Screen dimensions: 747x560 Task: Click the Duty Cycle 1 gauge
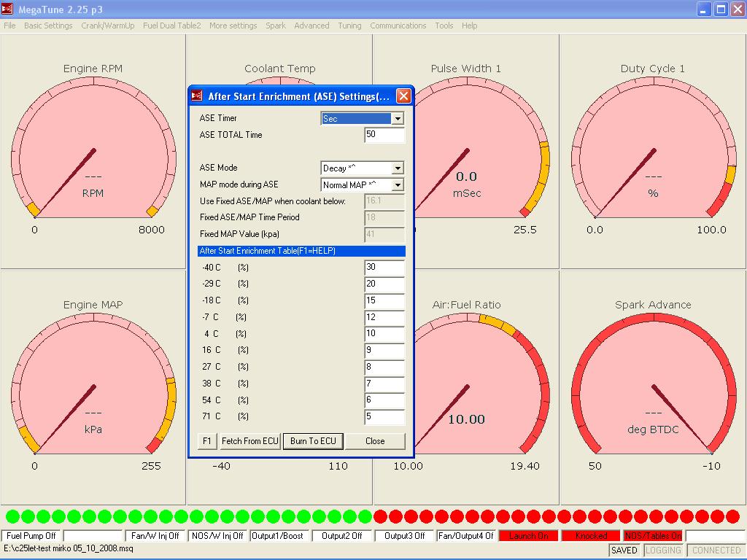(x=653, y=152)
